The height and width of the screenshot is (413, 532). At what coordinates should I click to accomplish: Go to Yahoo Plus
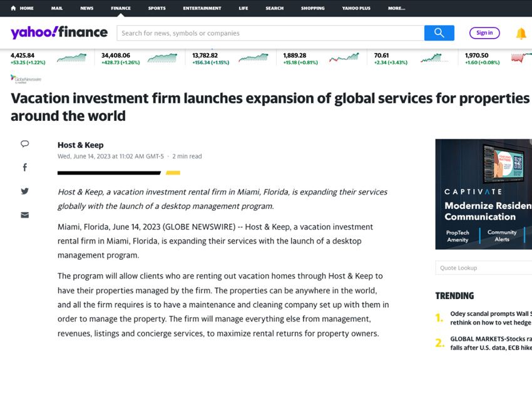pyautogui.click(x=356, y=8)
